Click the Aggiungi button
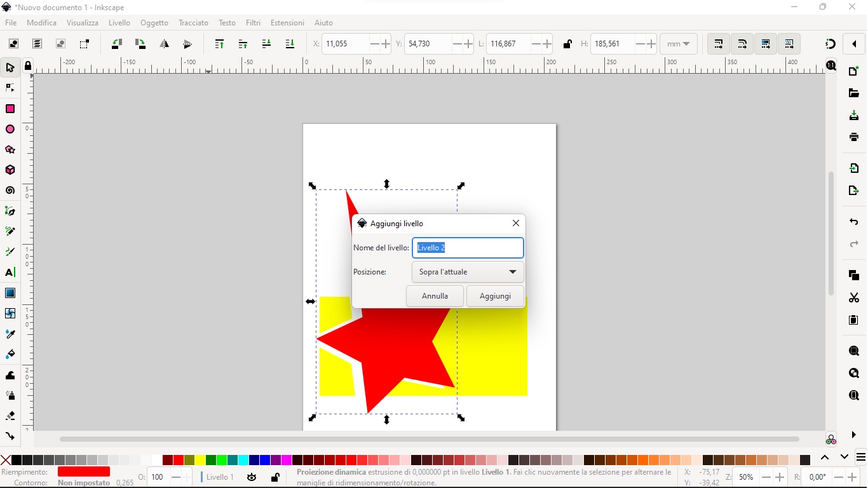 coord(495,296)
